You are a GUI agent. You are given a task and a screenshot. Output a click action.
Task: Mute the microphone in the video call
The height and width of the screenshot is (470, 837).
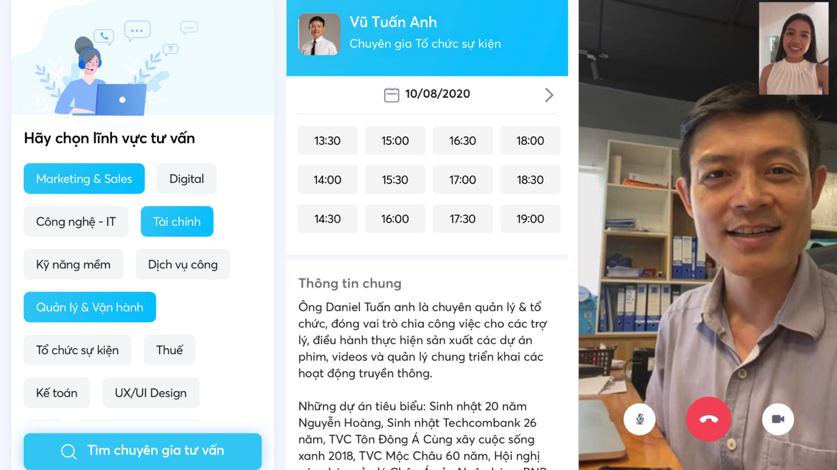[x=639, y=419]
